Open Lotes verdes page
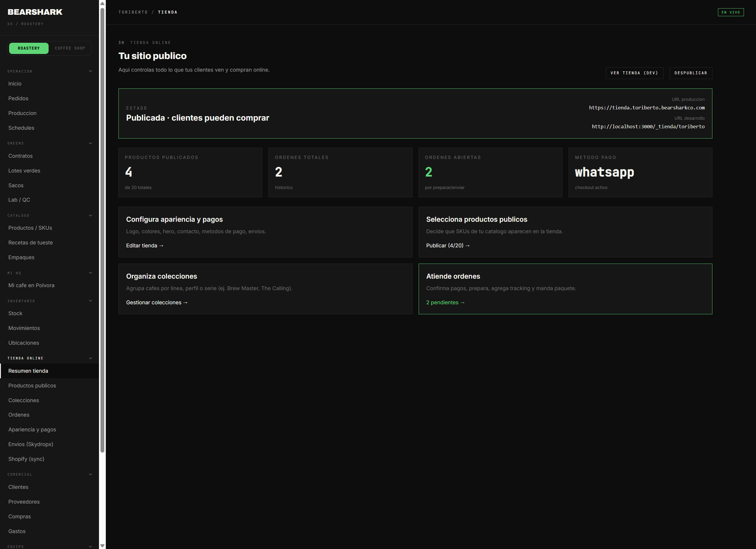756x549 pixels. [x=49, y=170]
